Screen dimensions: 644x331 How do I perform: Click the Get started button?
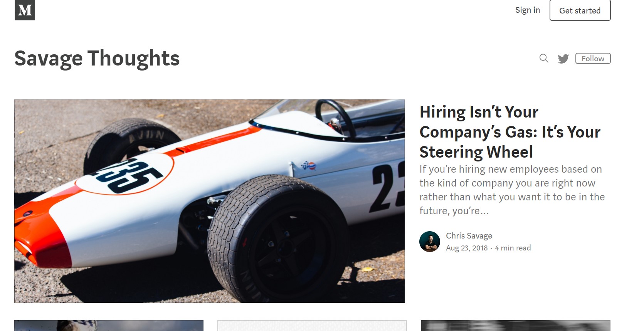(580, 10)
